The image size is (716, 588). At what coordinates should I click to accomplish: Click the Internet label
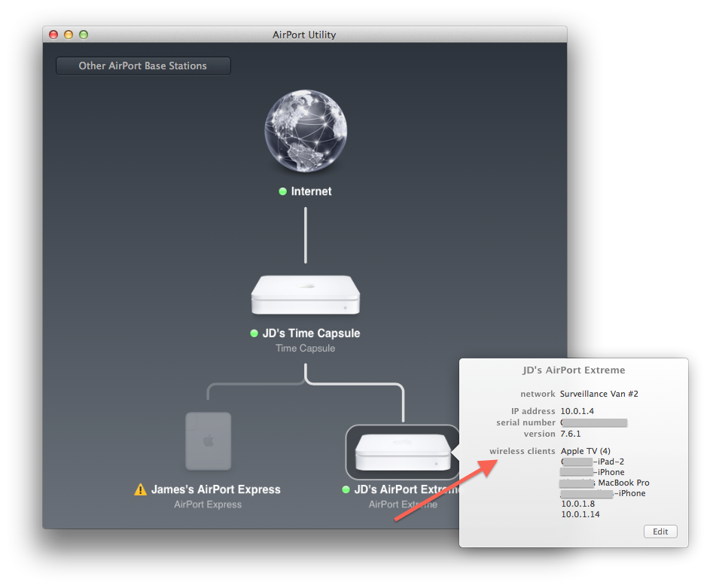tap(311, 191)
